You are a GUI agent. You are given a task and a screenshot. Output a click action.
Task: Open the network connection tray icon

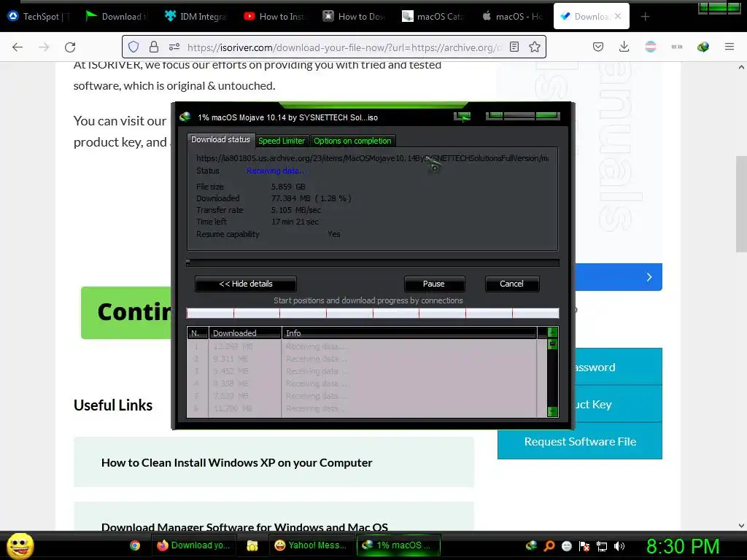point(602,546)
